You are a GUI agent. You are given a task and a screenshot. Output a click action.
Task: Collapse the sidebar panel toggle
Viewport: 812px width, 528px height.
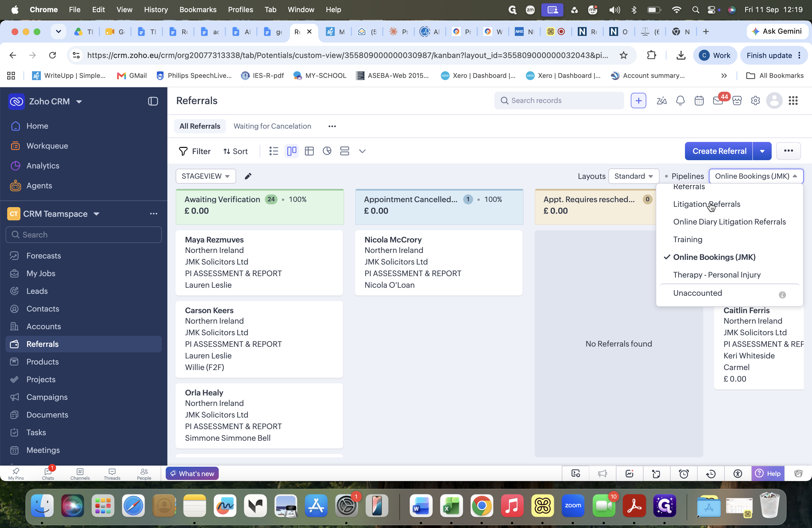pyautogui.click(x=153, y=101)
